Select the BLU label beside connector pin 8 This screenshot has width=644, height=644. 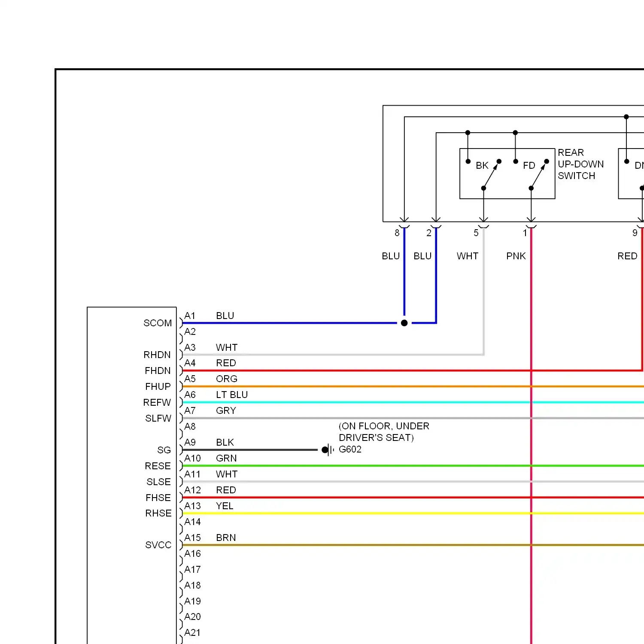tap(391, 256)
